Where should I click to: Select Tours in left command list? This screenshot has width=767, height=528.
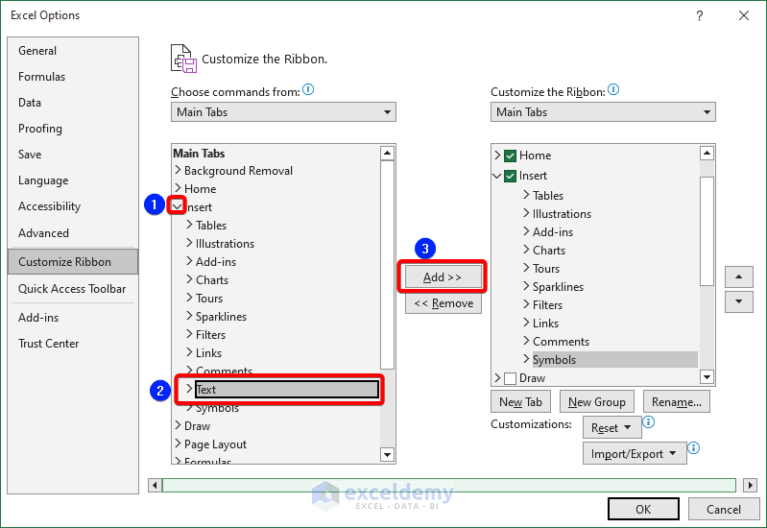pyautogui.click(x=209, y=298)
